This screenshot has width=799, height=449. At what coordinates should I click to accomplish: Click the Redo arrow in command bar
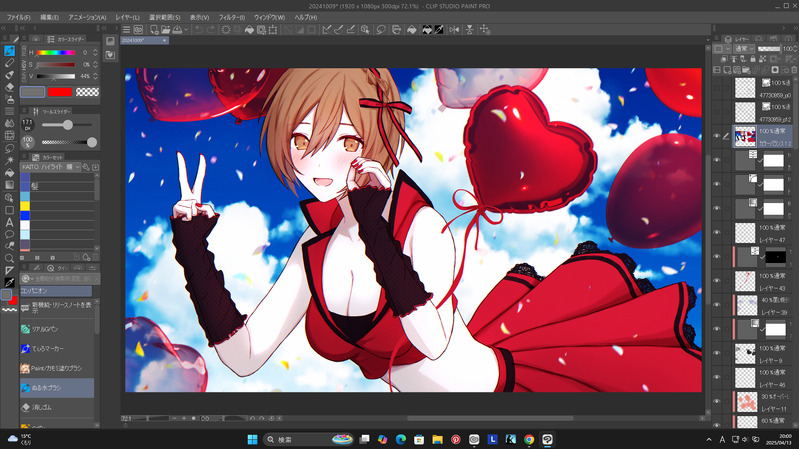(210, 30)
